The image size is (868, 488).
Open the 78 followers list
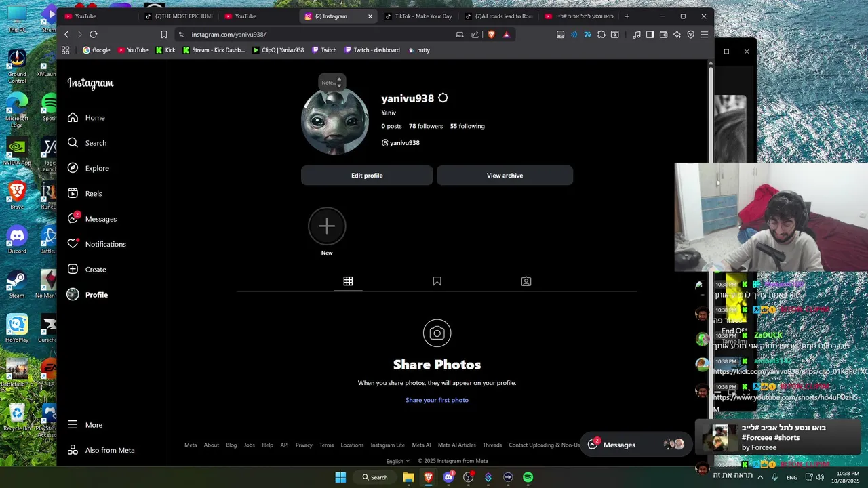point(426,126)
